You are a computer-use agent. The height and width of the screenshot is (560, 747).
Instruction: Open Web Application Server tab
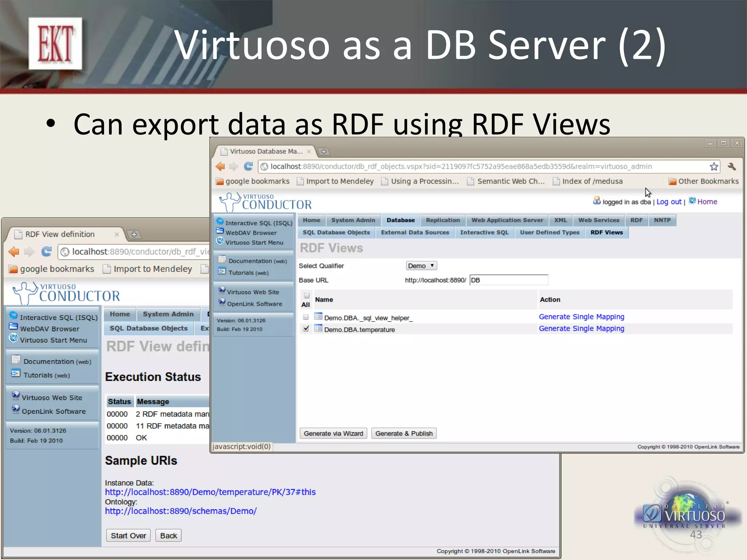point(507,220)
